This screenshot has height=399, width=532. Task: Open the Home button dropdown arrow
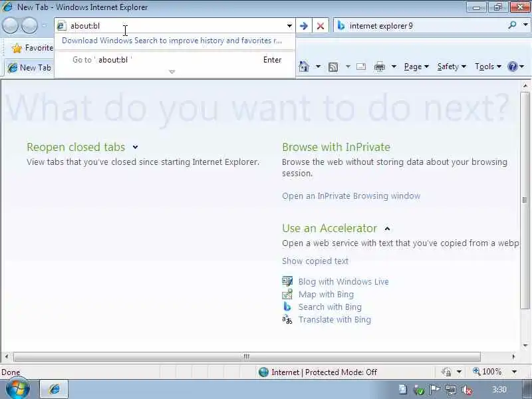click(x=319, y=66)
